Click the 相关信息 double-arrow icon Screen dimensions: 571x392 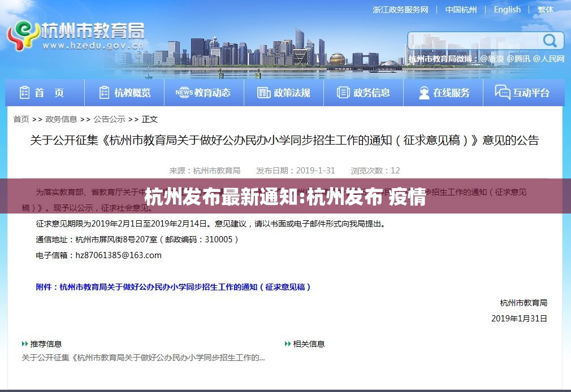pyautogui.click(x=288, y=343)
